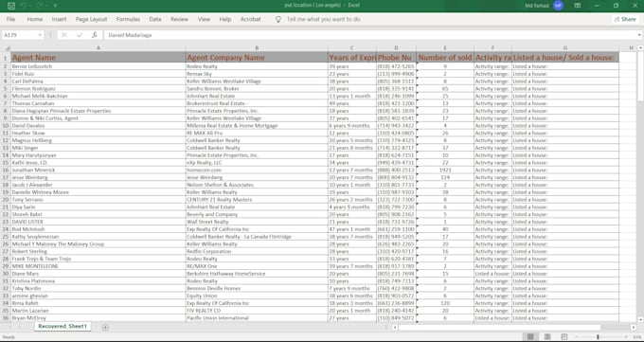Click cell with Berkshire Hathaway HomeService
Image resolution: width=644 pixels, height=342 pixels.
[x=257, y=274]
